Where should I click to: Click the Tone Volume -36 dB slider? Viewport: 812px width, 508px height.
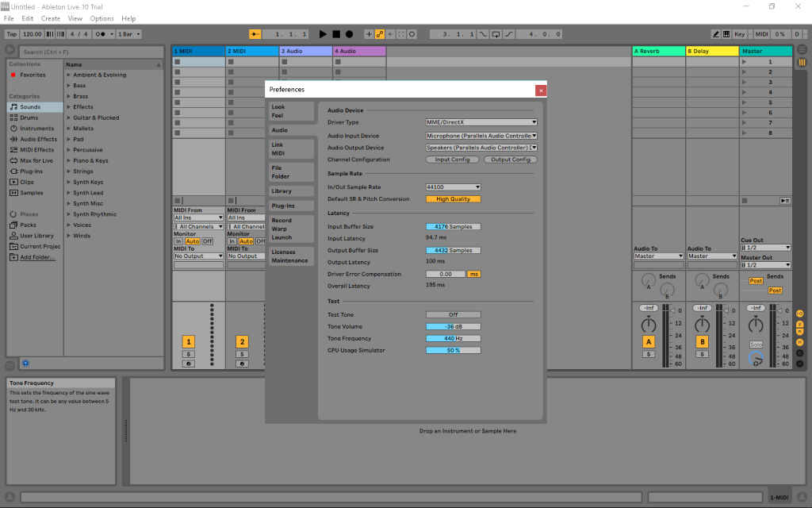pyautogui.click(x=453, y=326)
